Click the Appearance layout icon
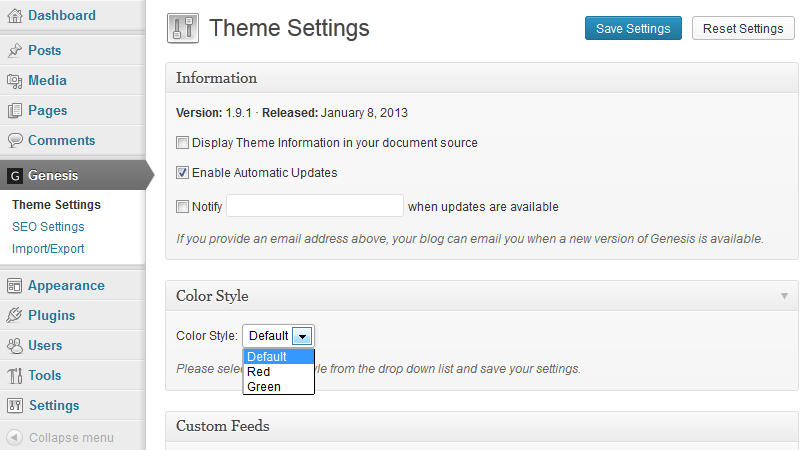Viewport: 805px width, 450px height. point(15,286)
